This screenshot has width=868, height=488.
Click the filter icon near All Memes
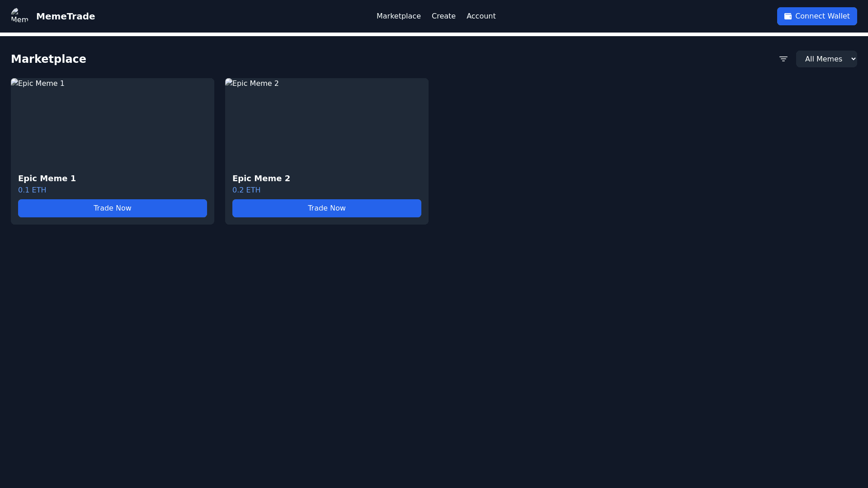pyautogui.click(x=783, y=59)
